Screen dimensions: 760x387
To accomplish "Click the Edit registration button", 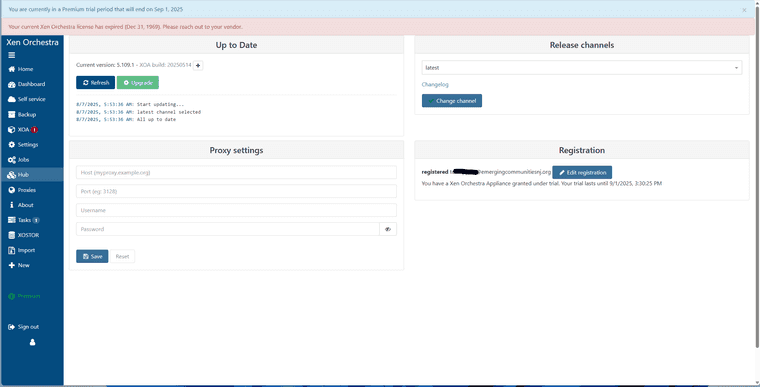I will (582, 172).
